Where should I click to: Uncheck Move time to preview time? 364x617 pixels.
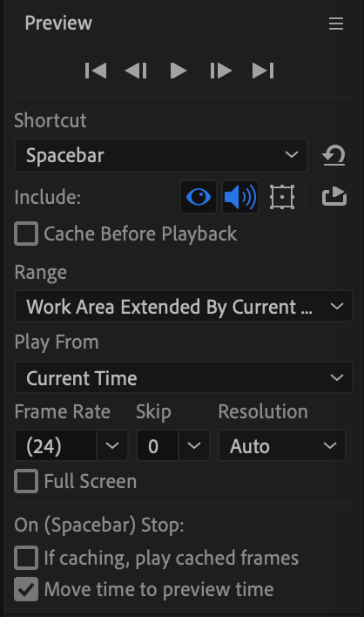pos(26,589)
